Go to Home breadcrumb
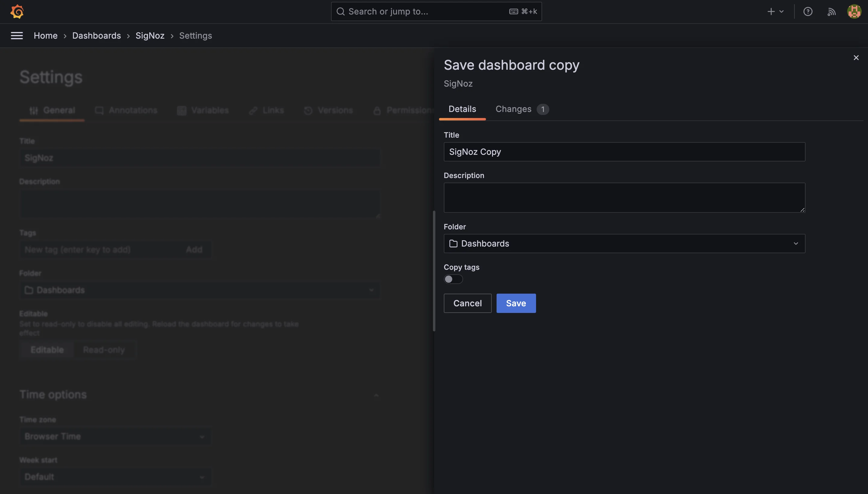Image resolution: width=868 pixels, height=494 pixels. (46, 36)
